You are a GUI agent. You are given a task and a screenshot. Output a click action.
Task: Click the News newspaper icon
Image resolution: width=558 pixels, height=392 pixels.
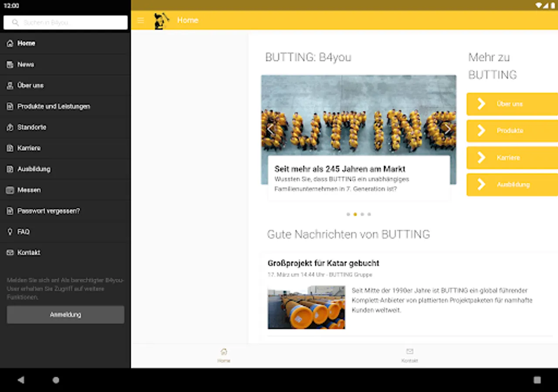click(10, 64)
